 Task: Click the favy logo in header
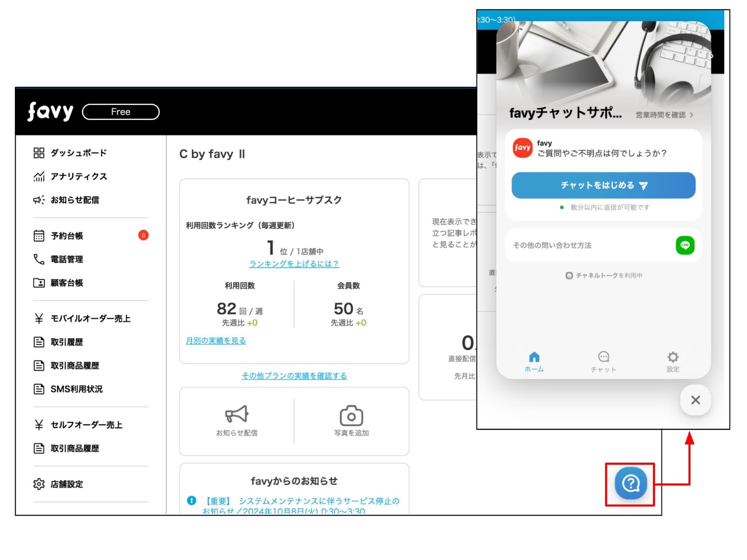coord(50,112)
